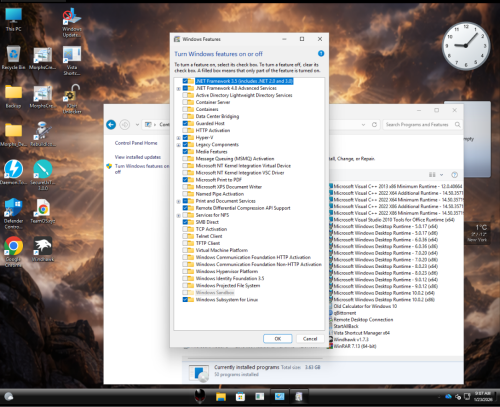Select the SMB Direct feature row
This screenshot has height=407, width=500.
[207, 222]
